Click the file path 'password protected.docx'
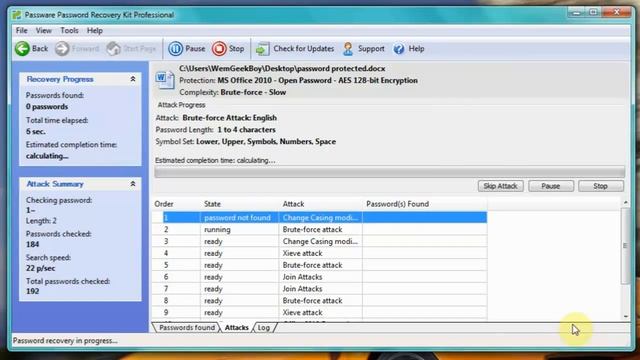 (282, 69)
